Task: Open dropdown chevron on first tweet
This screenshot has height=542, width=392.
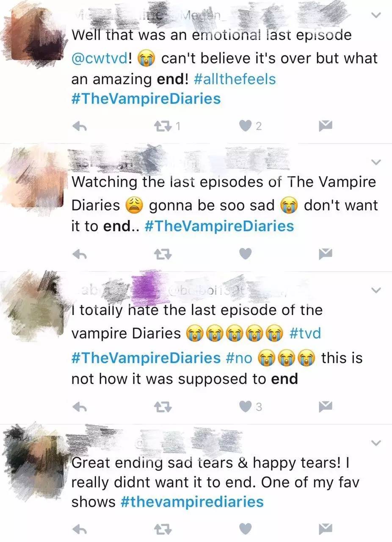Action: point(375,15)
